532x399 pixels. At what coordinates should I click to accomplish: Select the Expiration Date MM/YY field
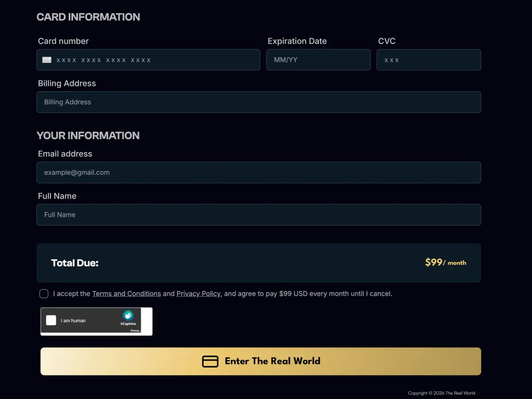318,59
